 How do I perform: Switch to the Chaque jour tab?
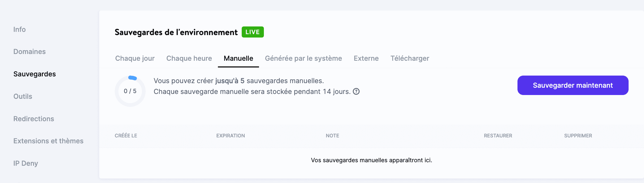[x=135, y=58]
